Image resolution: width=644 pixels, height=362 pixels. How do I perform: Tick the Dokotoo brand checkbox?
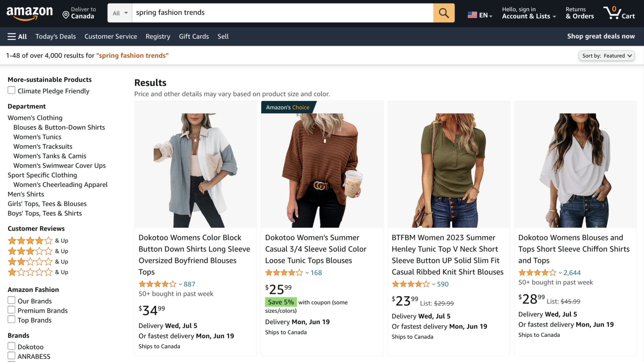(11, 346)
